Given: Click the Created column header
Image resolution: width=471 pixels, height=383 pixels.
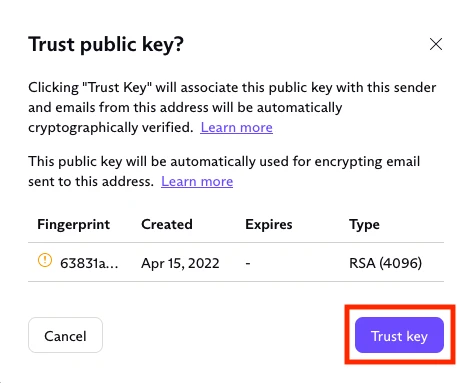Looking at the screenshot, I should click(x=167, y=224).
